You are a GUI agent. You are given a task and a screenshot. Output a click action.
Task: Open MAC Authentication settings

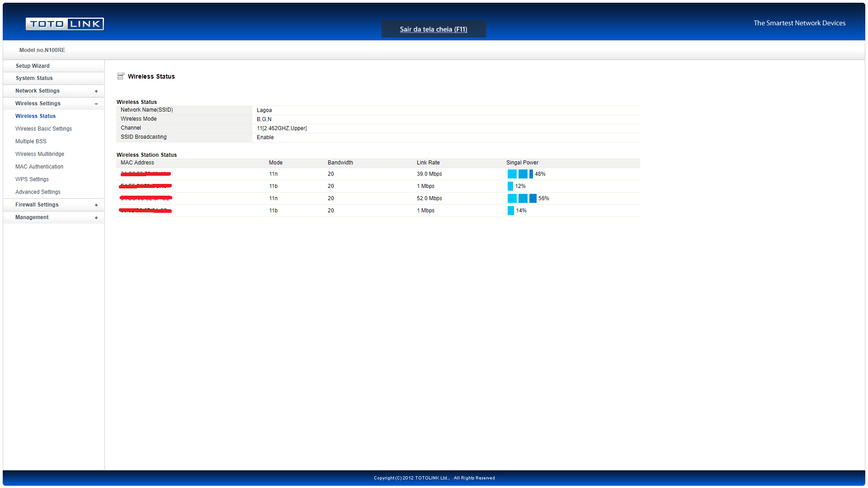[x=39, y=167]
